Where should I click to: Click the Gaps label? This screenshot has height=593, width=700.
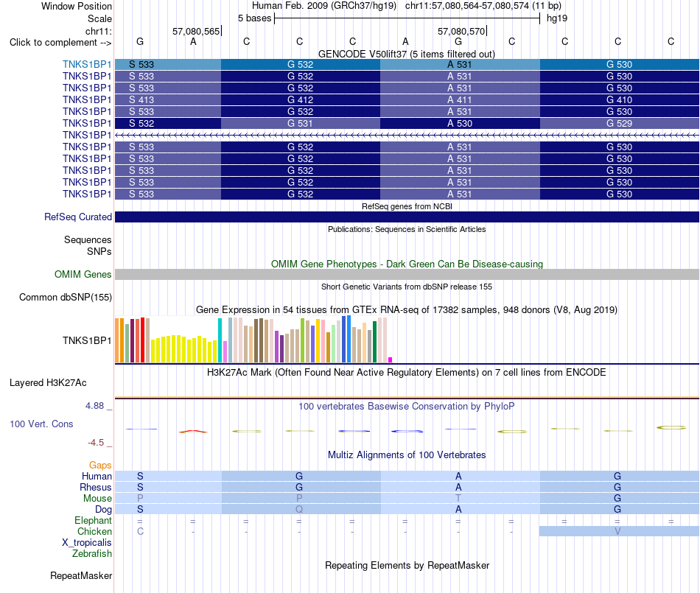pos(100,466)
